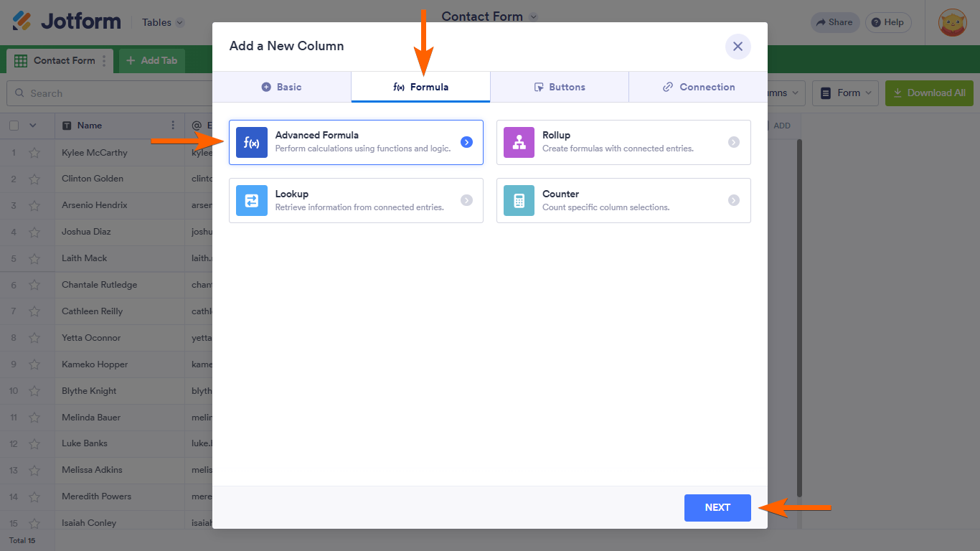Toggle the select-all rows checkbox

[x=14, y=126]
